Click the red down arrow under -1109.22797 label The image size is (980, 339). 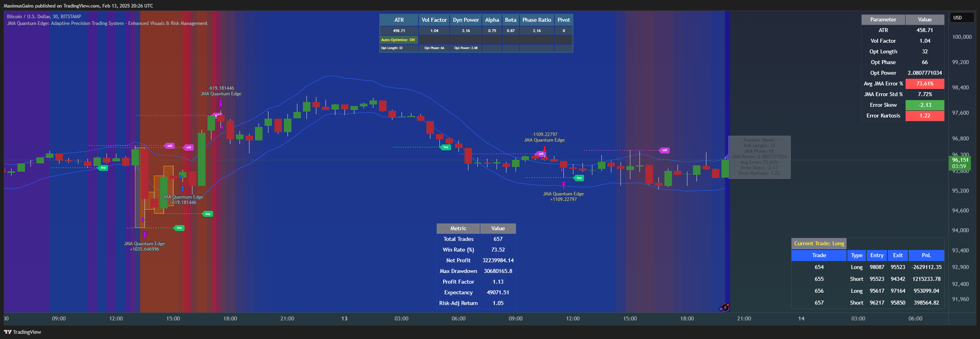[x=544, y=150]
